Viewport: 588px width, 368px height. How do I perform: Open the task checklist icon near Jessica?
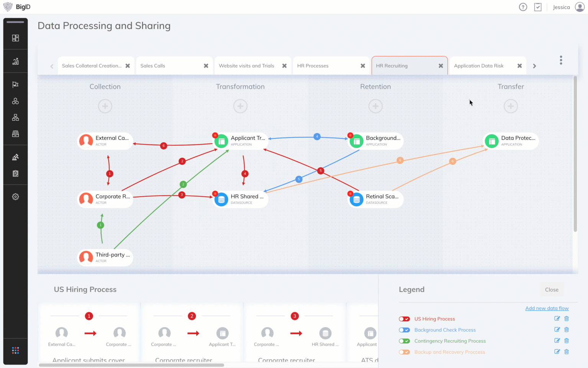pos(538,7)
